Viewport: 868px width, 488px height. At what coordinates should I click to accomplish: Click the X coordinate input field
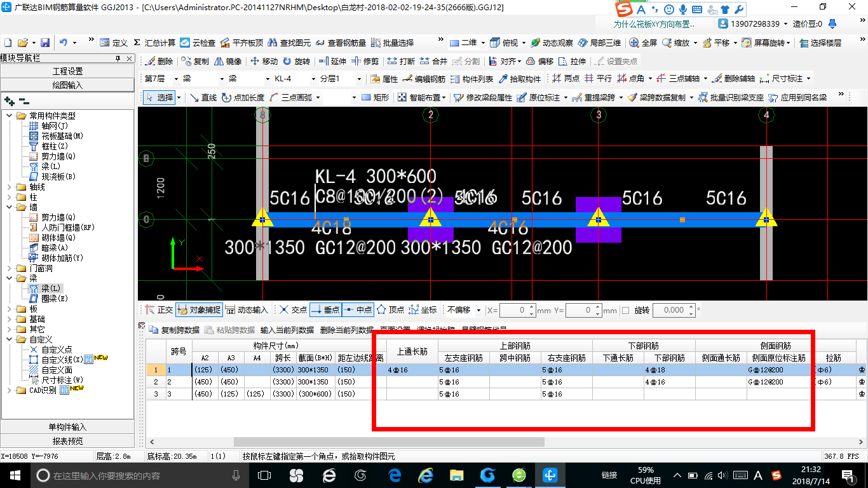point(518,310)
